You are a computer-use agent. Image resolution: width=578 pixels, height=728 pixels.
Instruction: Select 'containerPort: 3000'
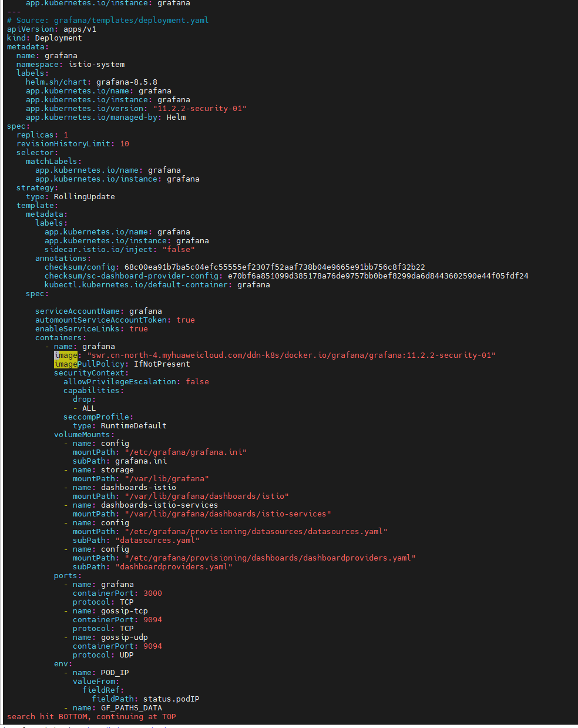(117, 593)
